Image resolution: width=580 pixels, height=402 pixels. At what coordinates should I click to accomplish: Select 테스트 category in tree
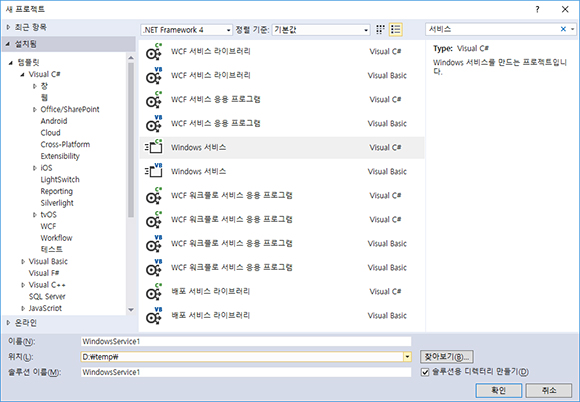coord(51,250)
